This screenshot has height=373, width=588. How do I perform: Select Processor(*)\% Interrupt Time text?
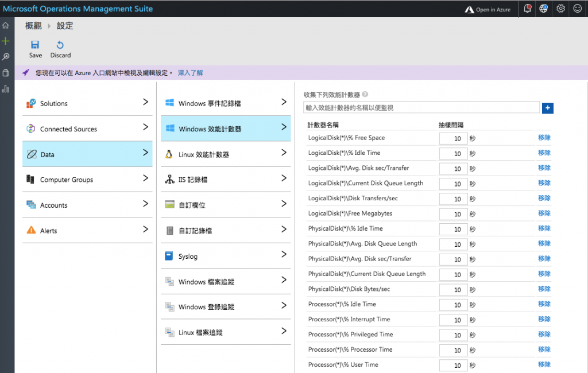349,319
